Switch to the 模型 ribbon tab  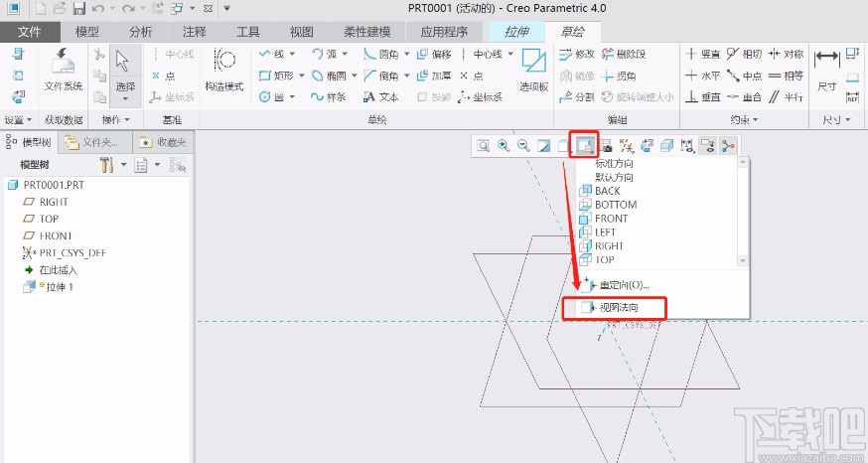(x=87, y=32)
